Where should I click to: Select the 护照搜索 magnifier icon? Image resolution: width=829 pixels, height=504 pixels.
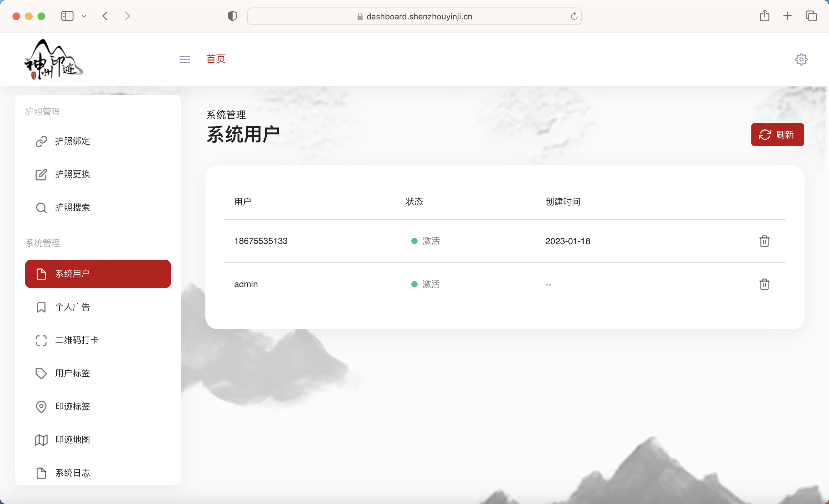[x=41, y=207]
